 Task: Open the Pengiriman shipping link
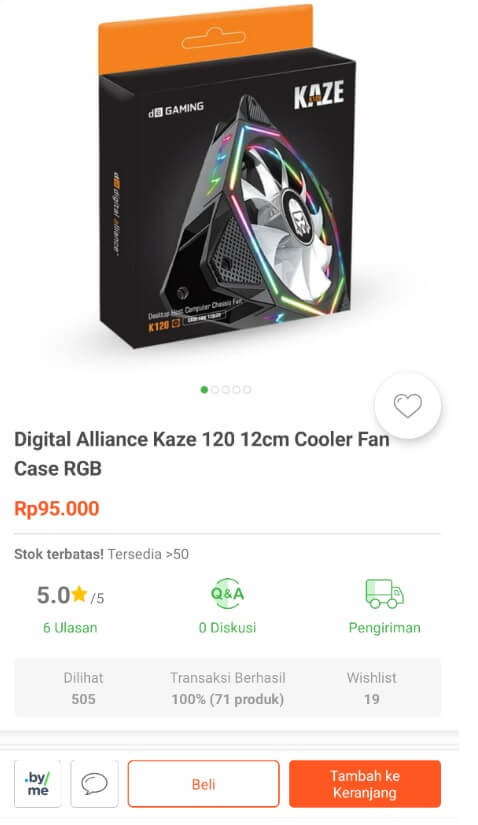click(384, 628)
